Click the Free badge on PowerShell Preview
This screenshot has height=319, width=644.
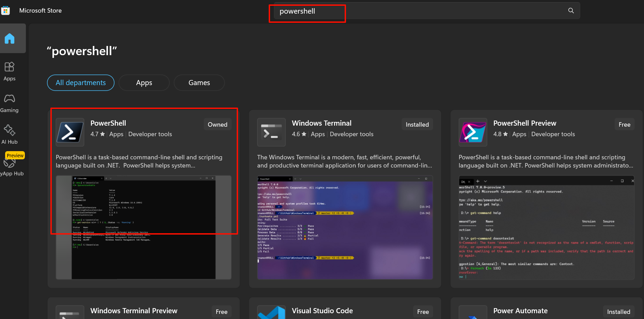point(624,124)
